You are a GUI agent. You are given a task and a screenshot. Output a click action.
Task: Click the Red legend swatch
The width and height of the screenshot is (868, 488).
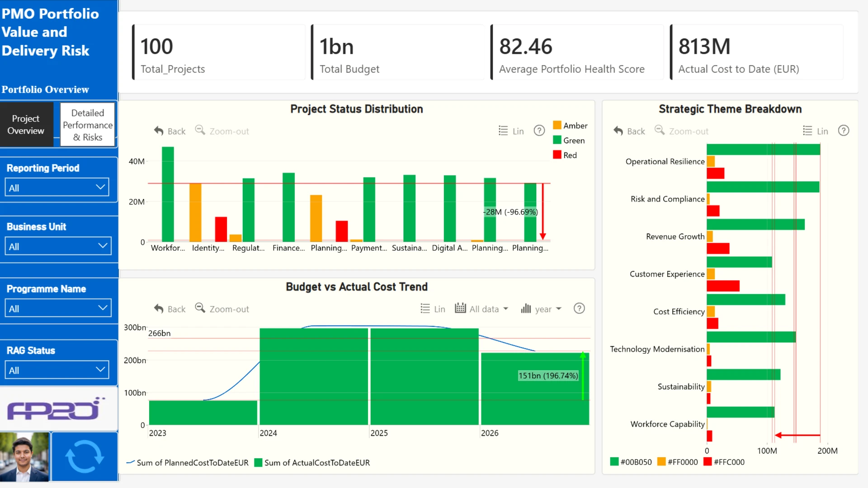coord(557,155)
